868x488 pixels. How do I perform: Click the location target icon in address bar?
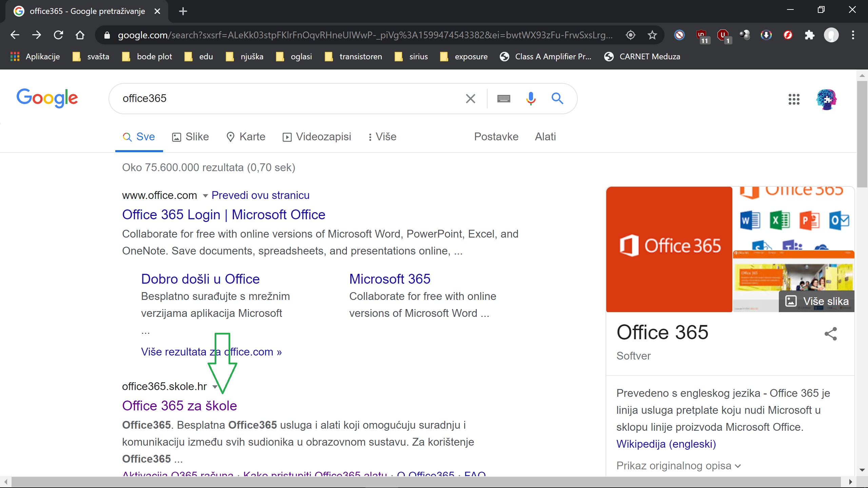click(x=631, y=35)
